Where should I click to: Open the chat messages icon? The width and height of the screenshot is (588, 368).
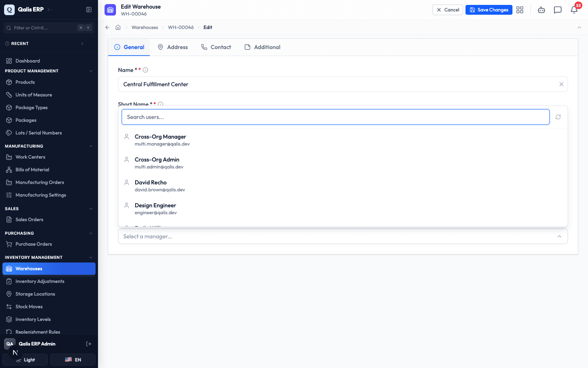(558, 10)
